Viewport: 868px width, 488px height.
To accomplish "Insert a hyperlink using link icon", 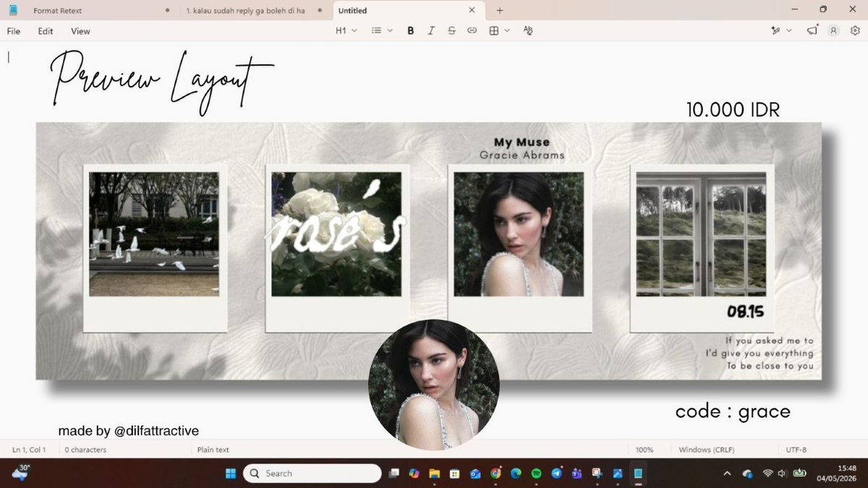I will 472,31.
